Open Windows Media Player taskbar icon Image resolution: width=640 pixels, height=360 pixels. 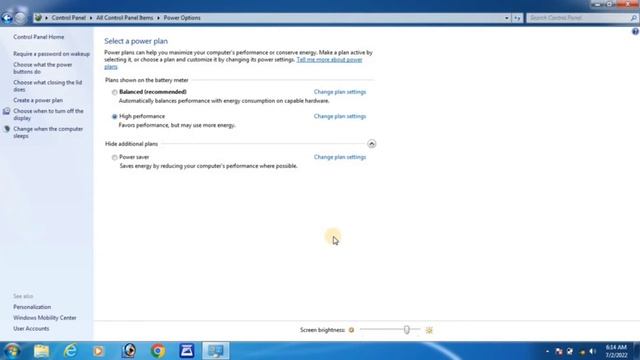tap(98, 351)
